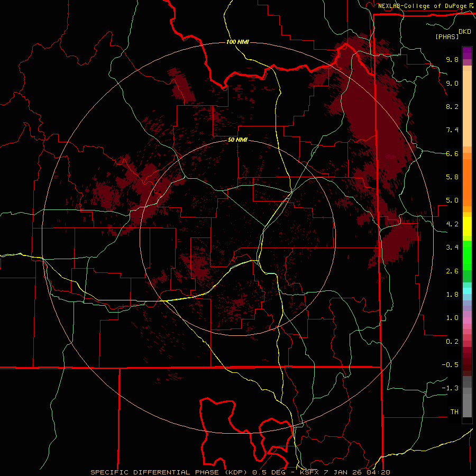476x476 pixels.
Task: Click the 9.0 scale value label
Action: pyautogui.click(x=452, y=83)
